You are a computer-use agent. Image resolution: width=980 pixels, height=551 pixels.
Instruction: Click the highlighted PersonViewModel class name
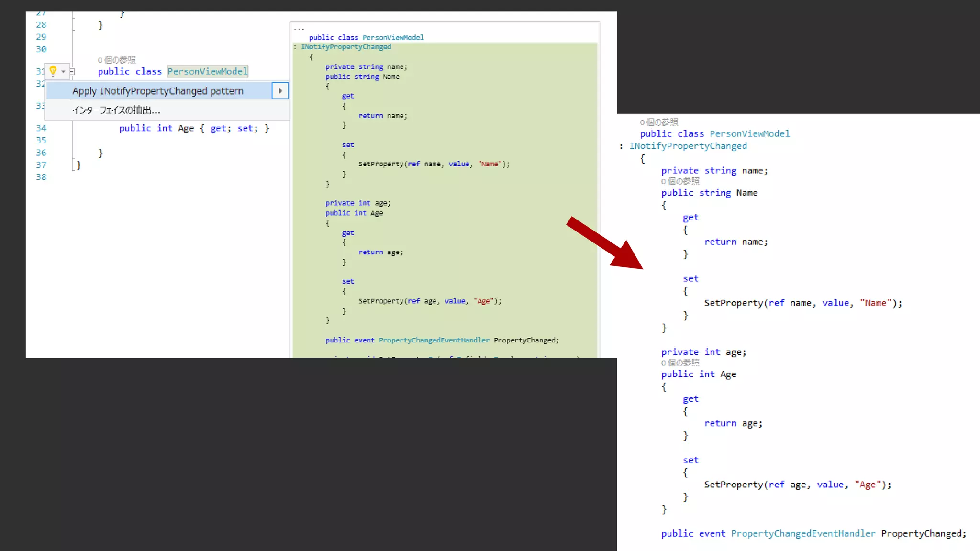click(x=207, y=71)
